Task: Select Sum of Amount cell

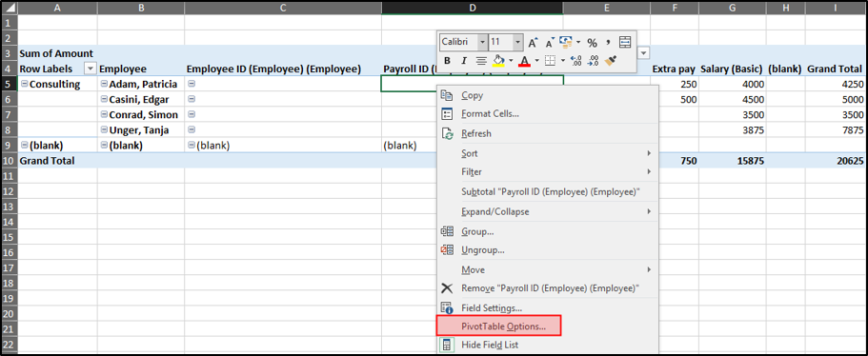Action: point(57,53)
